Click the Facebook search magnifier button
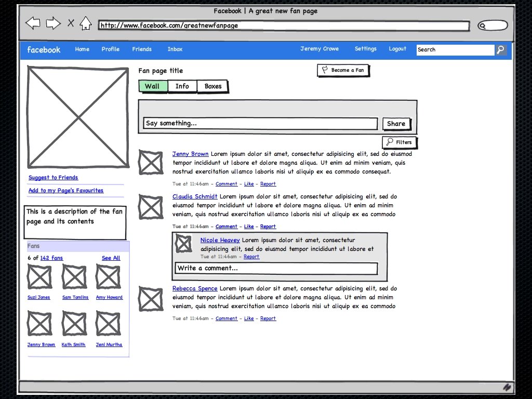 501,50
